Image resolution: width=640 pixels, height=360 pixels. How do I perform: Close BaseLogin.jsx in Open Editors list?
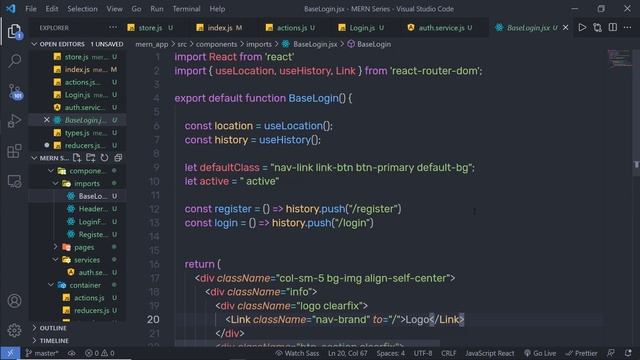click(47, 120)
